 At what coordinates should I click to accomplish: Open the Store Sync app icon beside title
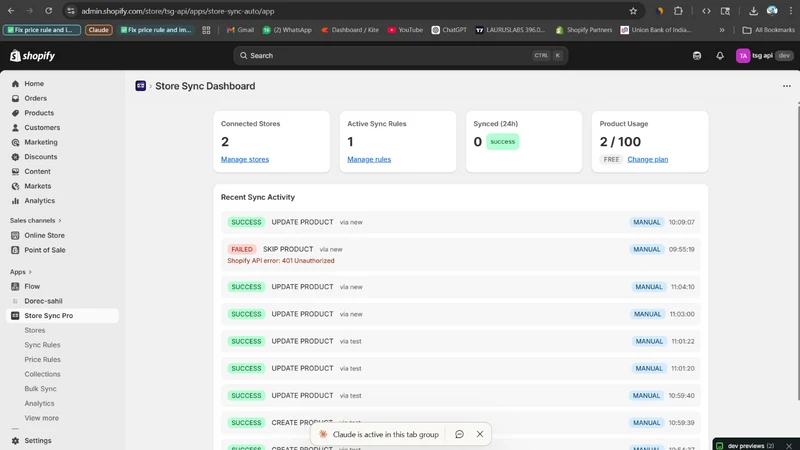click(140, 86)
